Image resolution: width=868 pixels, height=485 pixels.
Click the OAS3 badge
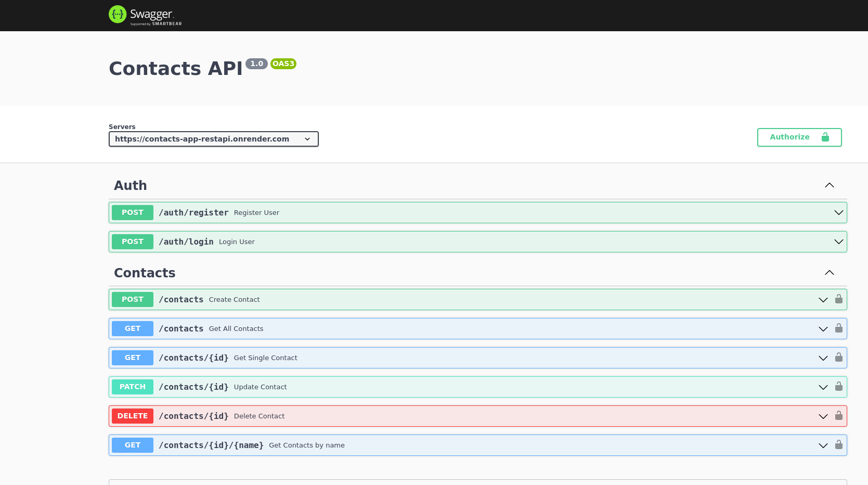point(283,63)
